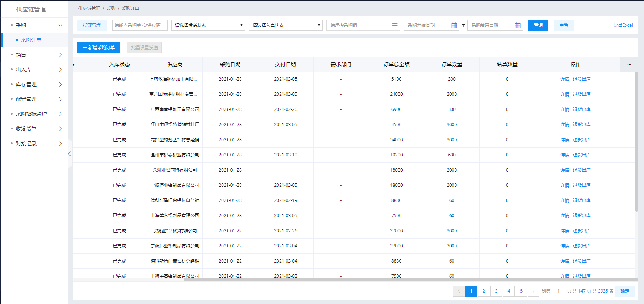Go to the previous page arrow

click(459, 291)
